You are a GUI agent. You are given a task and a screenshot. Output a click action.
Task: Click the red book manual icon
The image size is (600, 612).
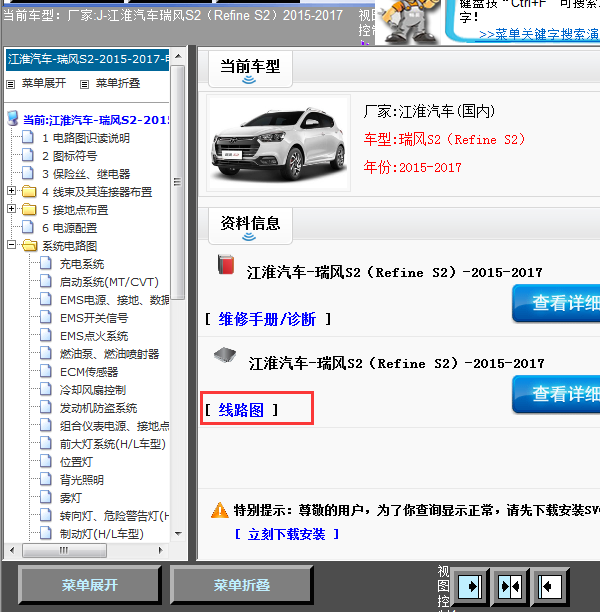pyautogui.click(x=226, y=265)
